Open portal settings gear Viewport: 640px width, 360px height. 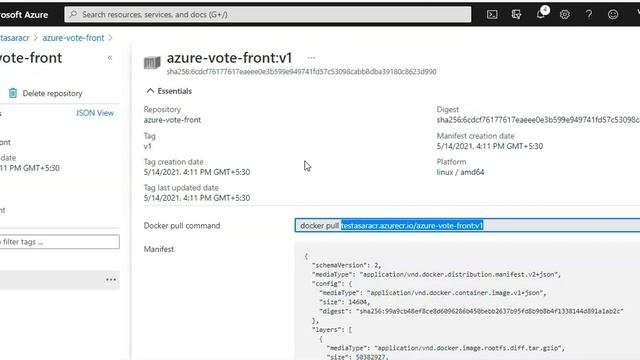click(564, 15)
